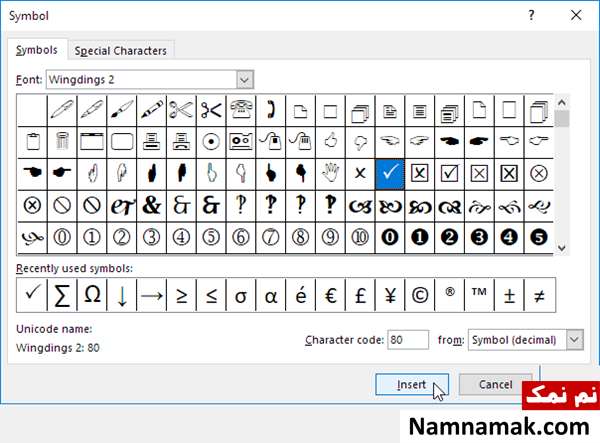Pick recently used copyright symbol

tap(419, 295)
